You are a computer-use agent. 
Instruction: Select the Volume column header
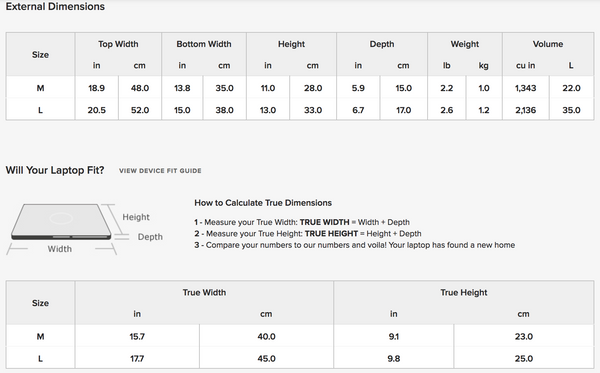[548, 44]
